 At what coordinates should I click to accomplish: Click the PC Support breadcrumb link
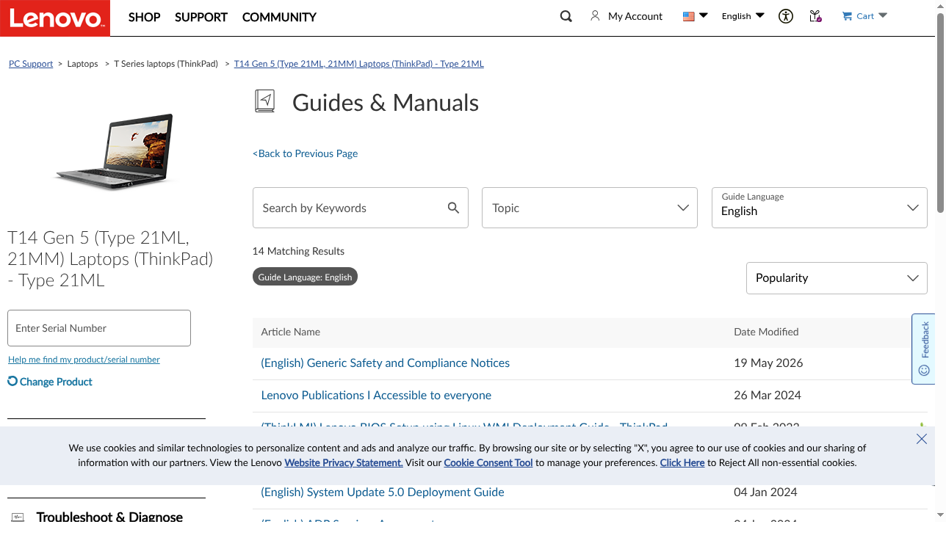[31, 64]
